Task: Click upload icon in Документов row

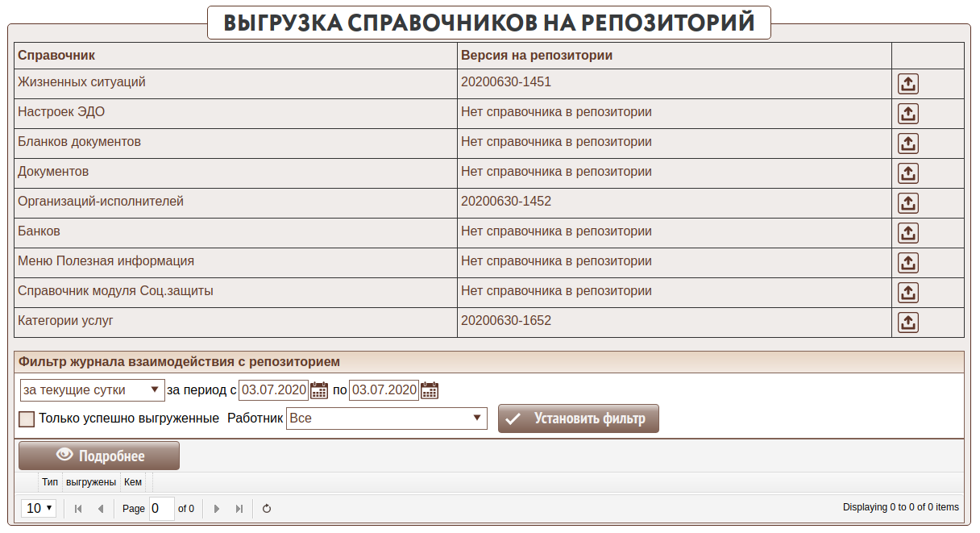Action: [x=908, y=173]
